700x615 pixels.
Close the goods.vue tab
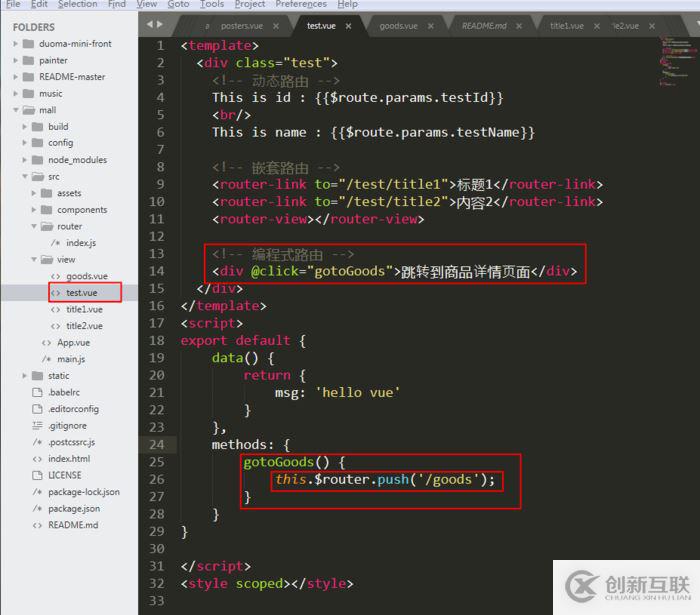point(431,26)
